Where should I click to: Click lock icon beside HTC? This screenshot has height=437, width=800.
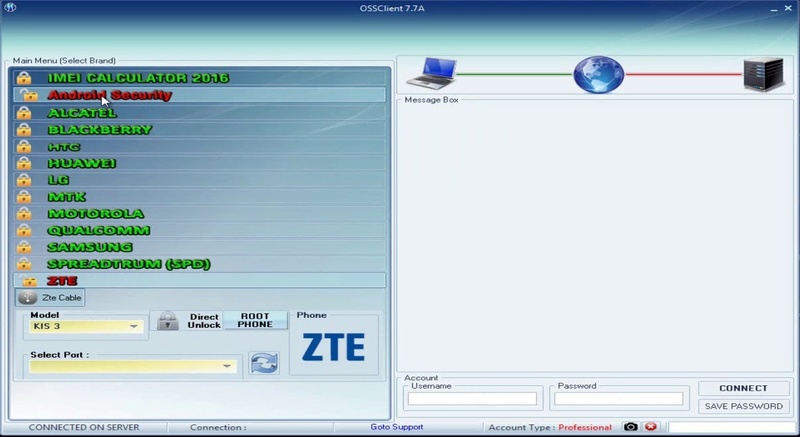[x=24, y=147]
